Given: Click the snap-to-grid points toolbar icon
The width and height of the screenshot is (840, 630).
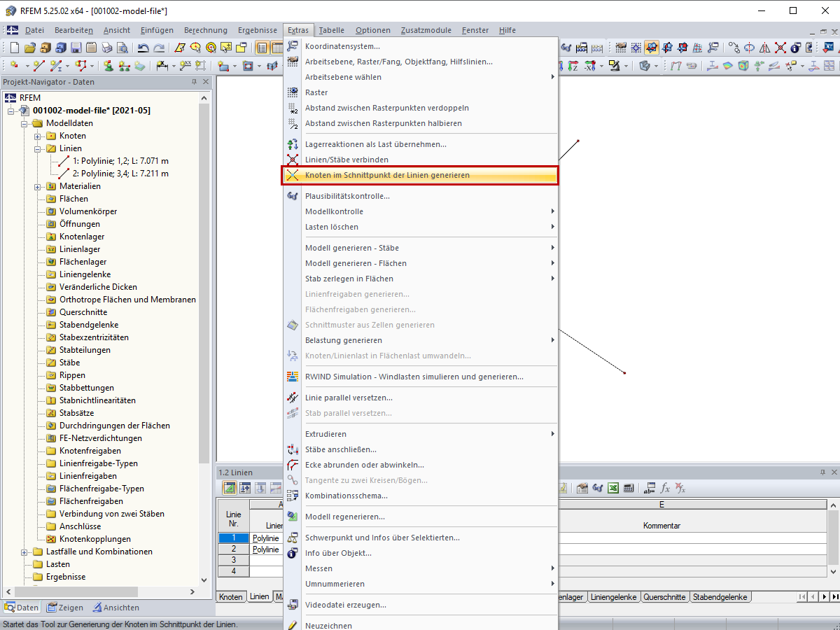Looking at the screenshot, I should tap(636, 48).
